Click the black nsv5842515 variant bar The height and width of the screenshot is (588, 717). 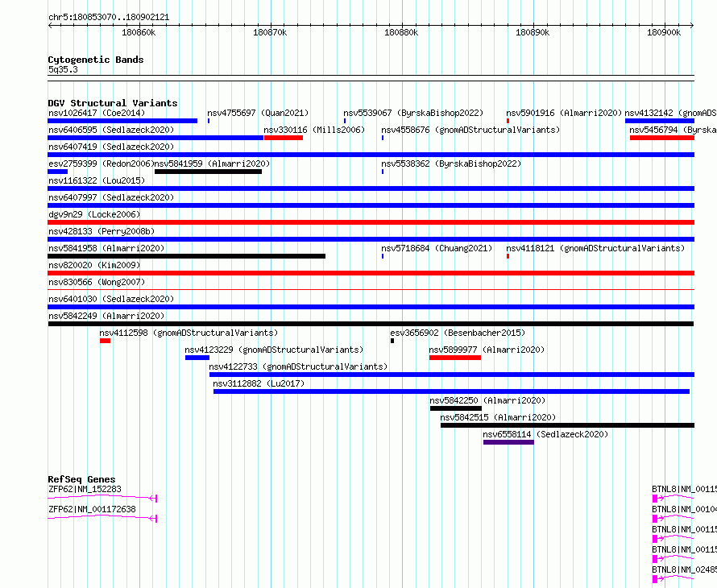tap(567, 425)
